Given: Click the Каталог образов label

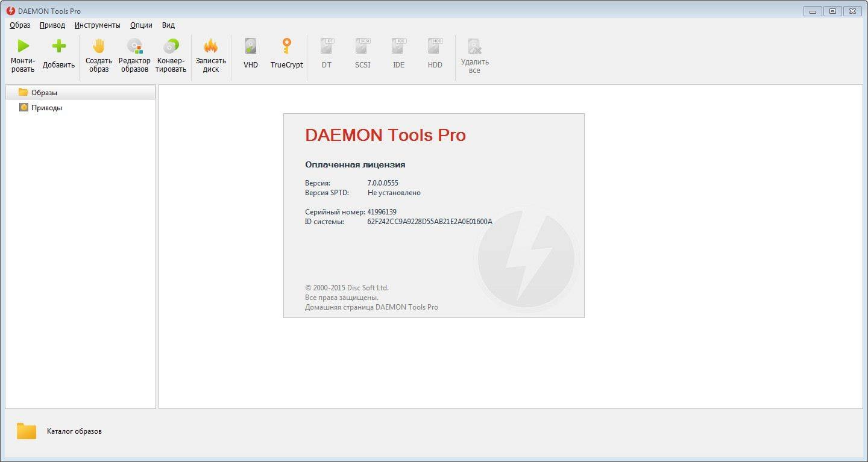Looking at the screenshot, I should [x=74, y=431].
